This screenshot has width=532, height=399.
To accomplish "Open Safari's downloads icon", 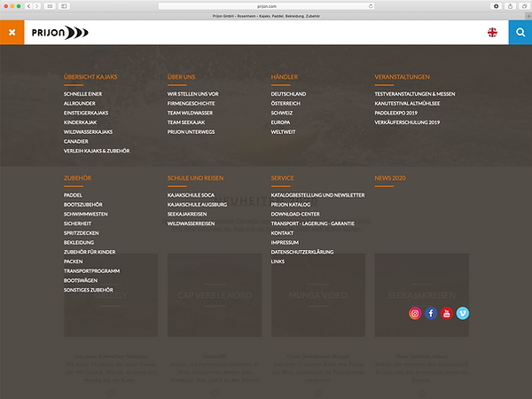I will pos(496,6).
